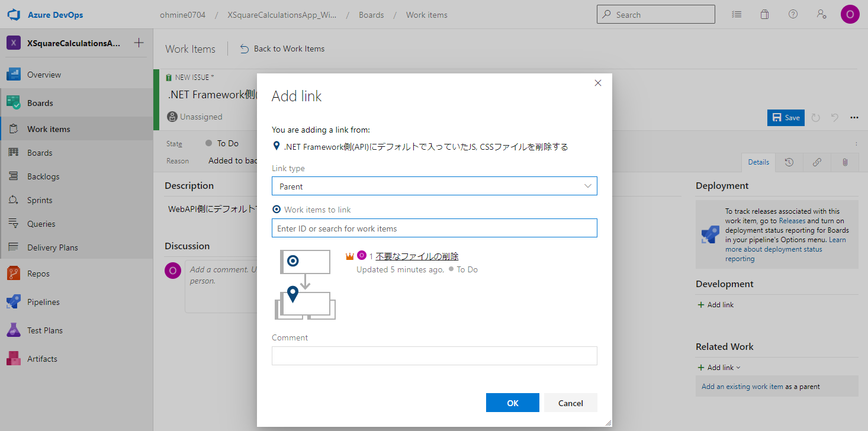Viewport: 868px width, 431px height.
Task: Click Add link under Development
Action: click(716, 304)
